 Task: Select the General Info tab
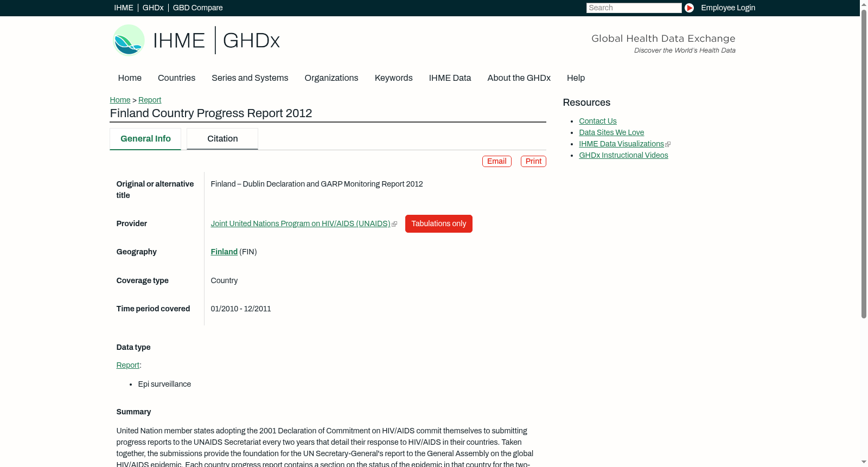coord(145,139)
